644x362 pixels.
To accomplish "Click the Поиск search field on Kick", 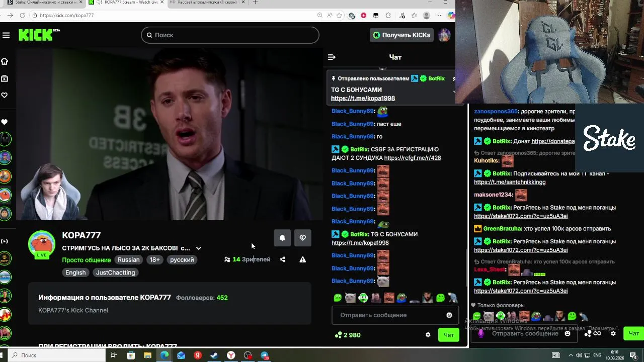I will pyautogui.click(x=230, y=35).
